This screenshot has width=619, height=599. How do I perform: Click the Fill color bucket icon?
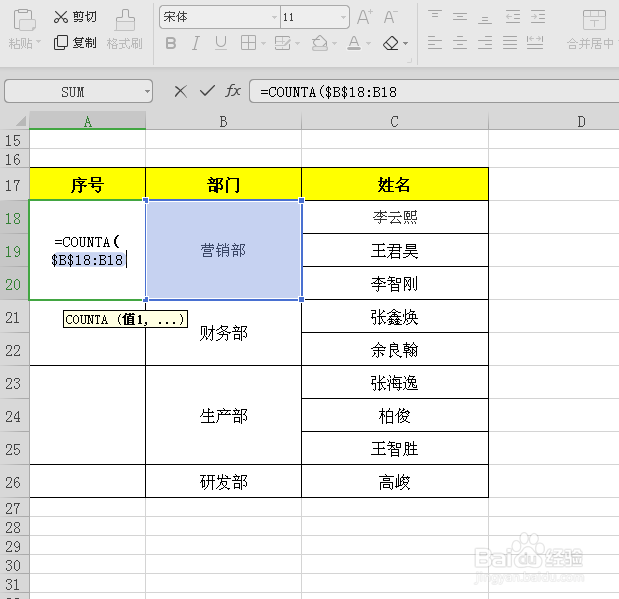(320, 43)
